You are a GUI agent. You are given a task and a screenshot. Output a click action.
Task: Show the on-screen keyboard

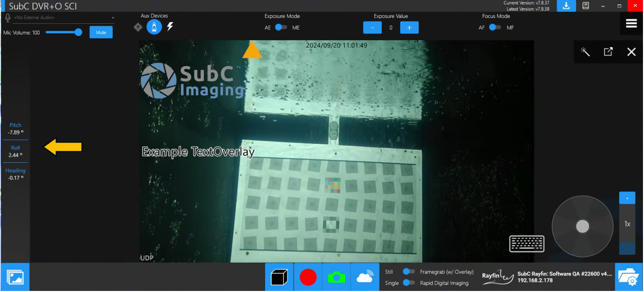[x=527, y=244]
